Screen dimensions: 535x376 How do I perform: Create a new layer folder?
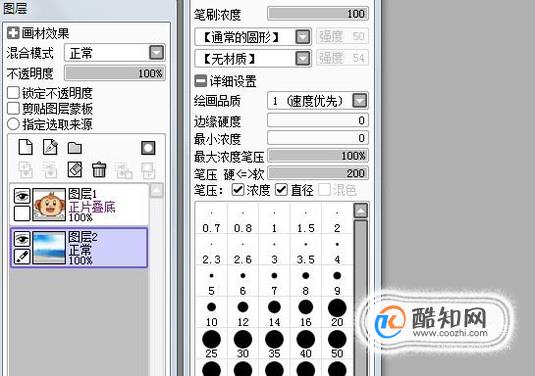click(x=75, y=148)
